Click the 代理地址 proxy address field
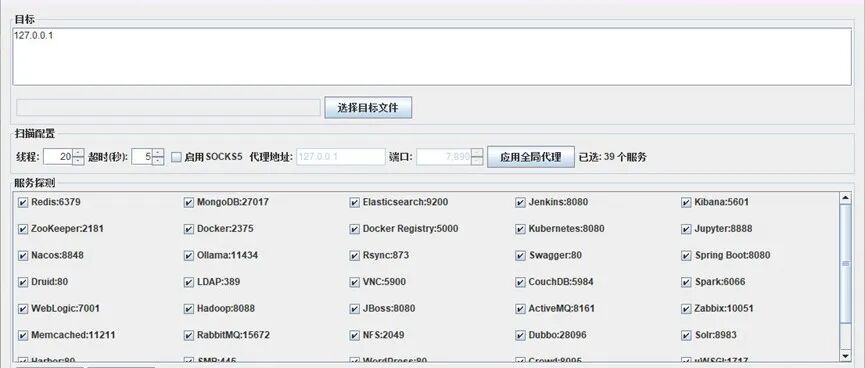Image resolution: width=865 pixels, height=368 pixels. coord(341,157)
